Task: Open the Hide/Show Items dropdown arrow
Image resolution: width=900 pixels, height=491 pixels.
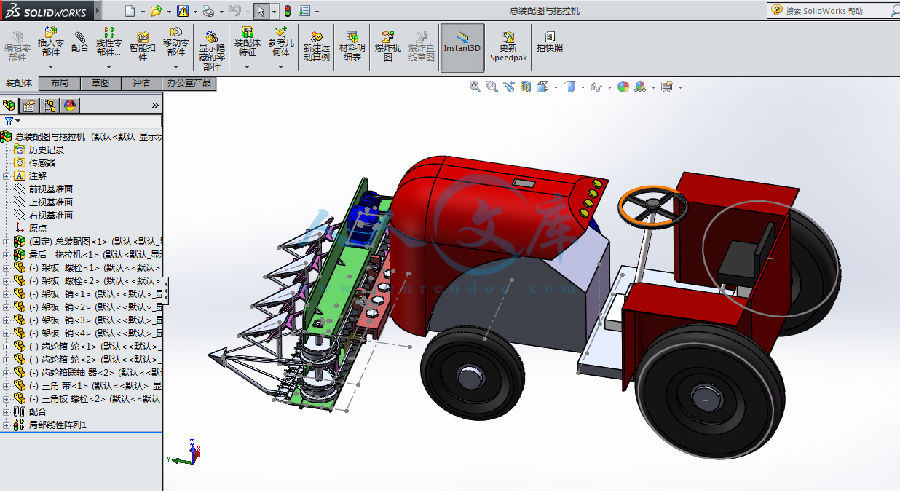Action: click(609, 87)
